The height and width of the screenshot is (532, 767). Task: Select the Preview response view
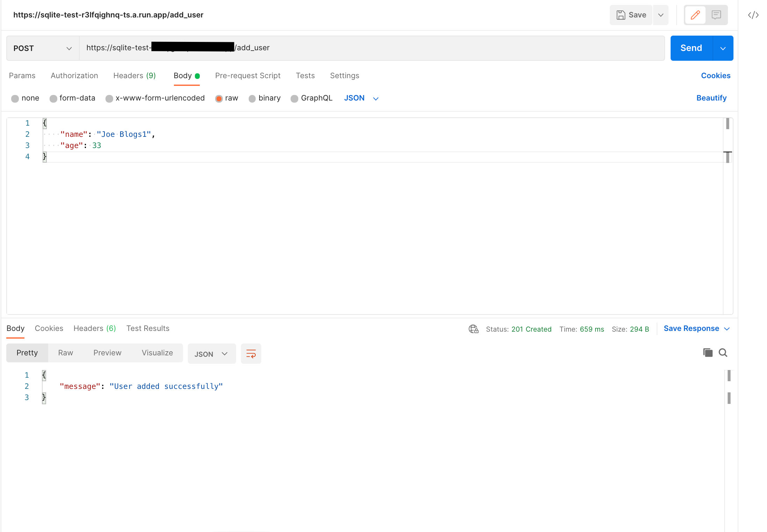(107, 353)
